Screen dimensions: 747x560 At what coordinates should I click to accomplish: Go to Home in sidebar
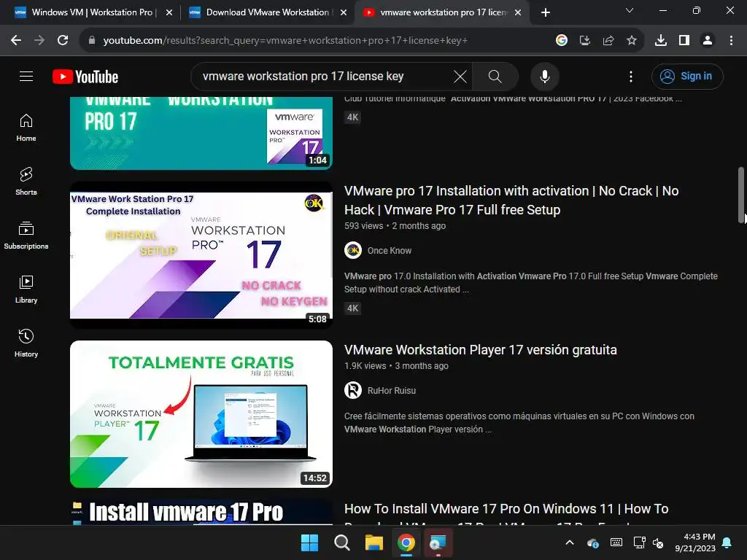[26, 128]
